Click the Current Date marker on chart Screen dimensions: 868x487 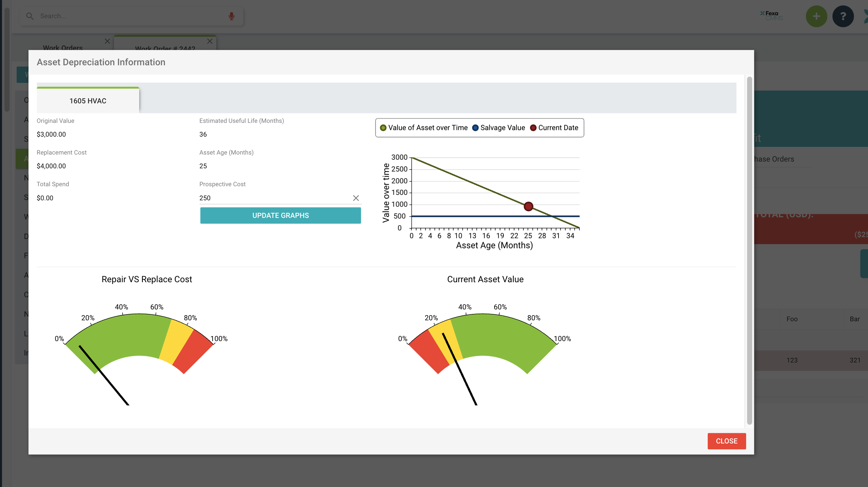point(528,206)
